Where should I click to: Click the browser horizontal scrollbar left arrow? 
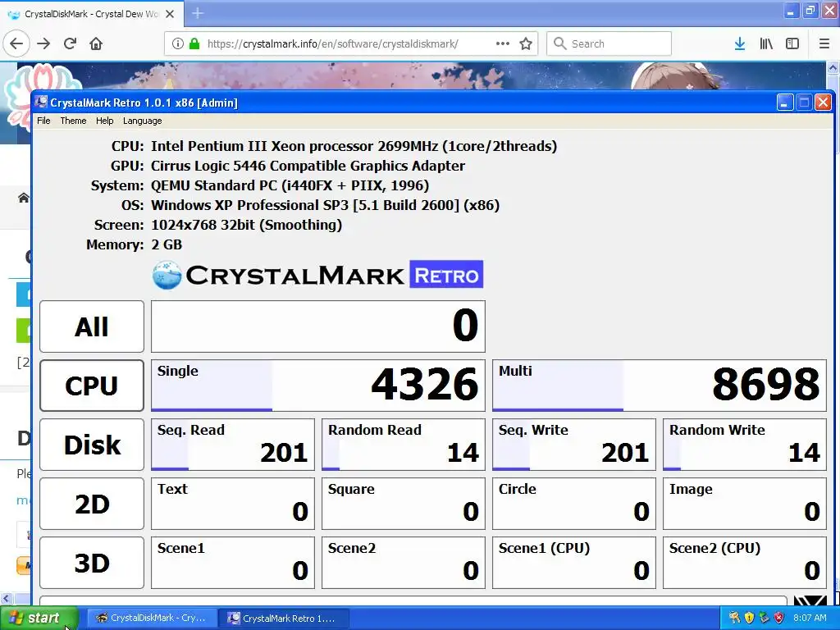coord(6,598)
